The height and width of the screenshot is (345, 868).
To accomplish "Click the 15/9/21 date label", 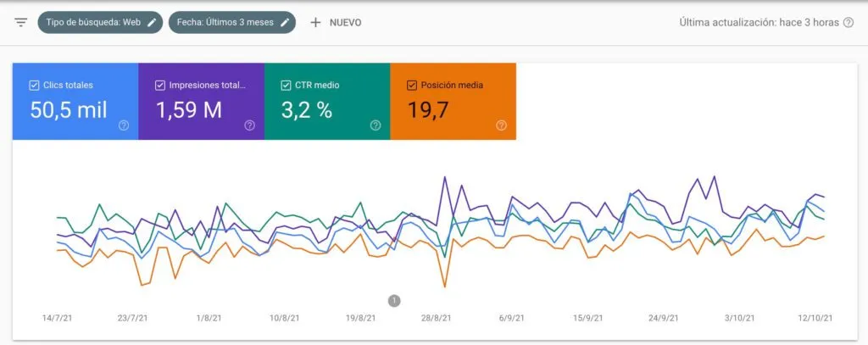I will (588, 319).
